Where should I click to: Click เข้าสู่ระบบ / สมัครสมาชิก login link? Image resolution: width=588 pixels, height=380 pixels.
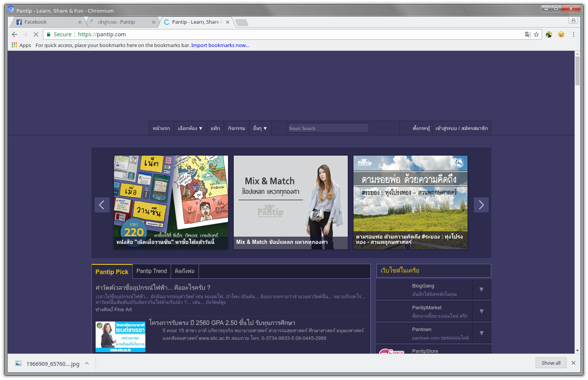462,128
